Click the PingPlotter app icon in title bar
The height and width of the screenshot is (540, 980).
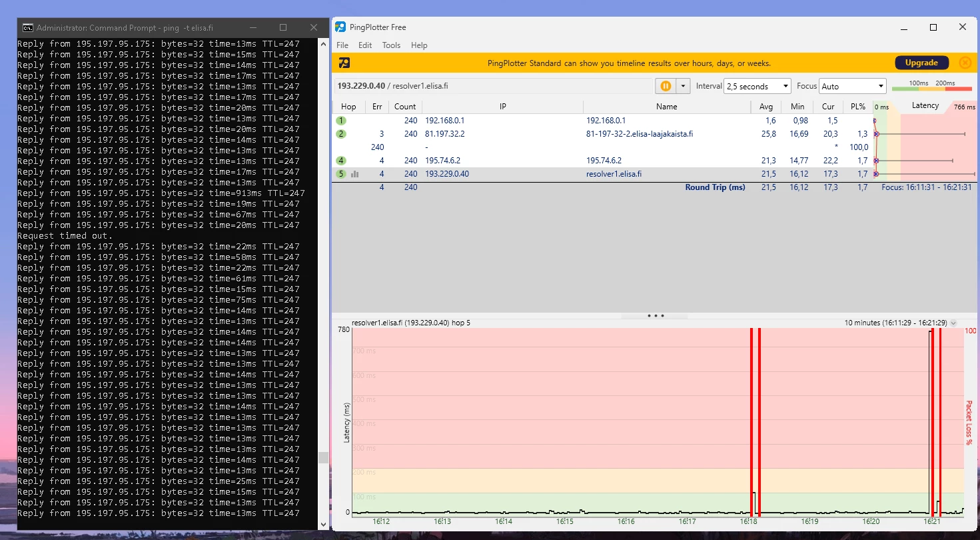(340, 27)
